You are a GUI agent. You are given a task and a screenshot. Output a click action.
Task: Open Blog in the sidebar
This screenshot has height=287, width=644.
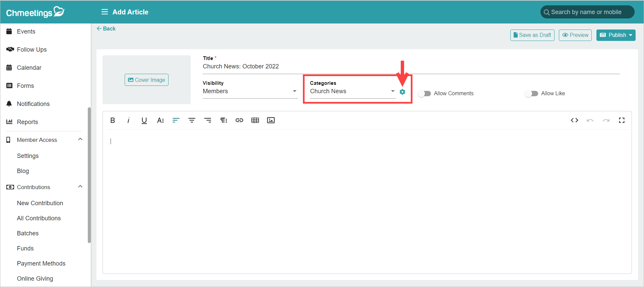(x=23, y=171)
